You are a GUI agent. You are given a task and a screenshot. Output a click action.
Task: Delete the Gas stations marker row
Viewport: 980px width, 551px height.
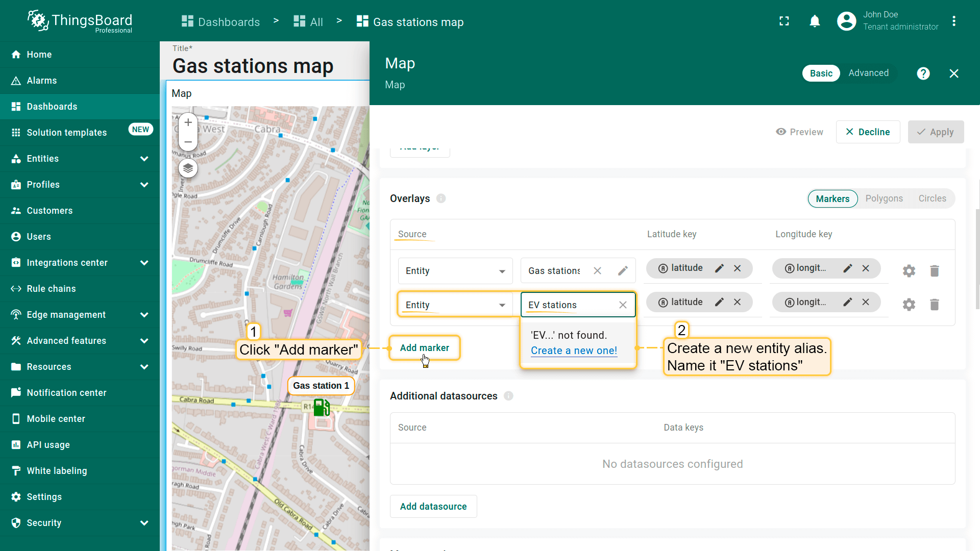coord(934,271)
